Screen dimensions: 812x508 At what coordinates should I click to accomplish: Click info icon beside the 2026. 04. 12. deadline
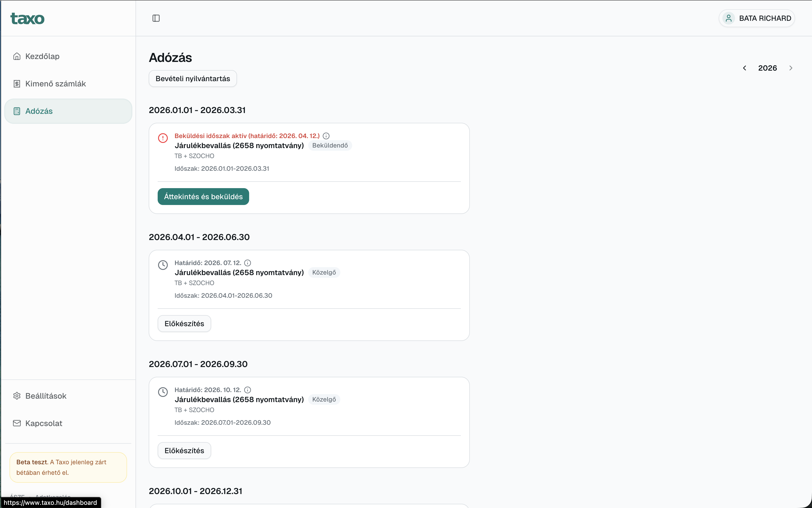[x=326, y=136]
